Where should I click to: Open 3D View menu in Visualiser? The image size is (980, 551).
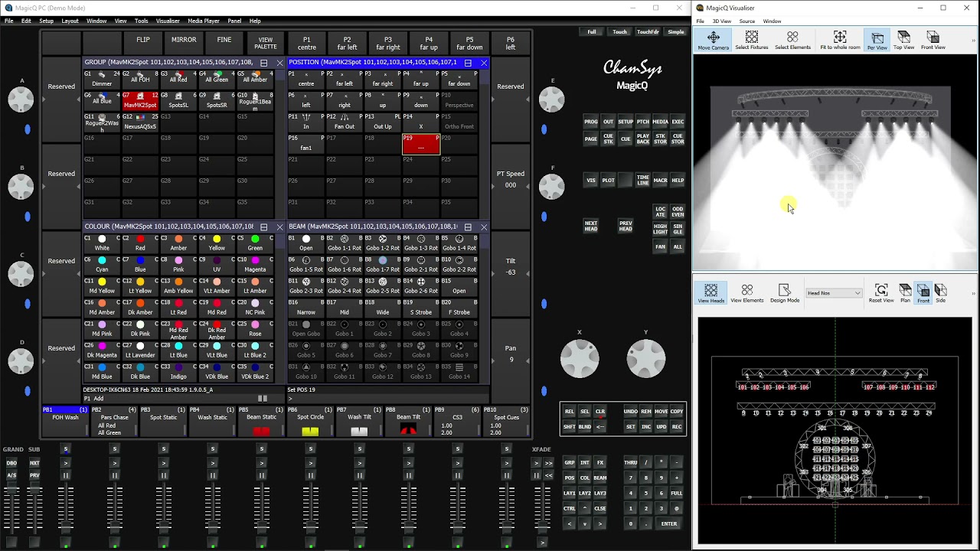(x=722, y=21)
